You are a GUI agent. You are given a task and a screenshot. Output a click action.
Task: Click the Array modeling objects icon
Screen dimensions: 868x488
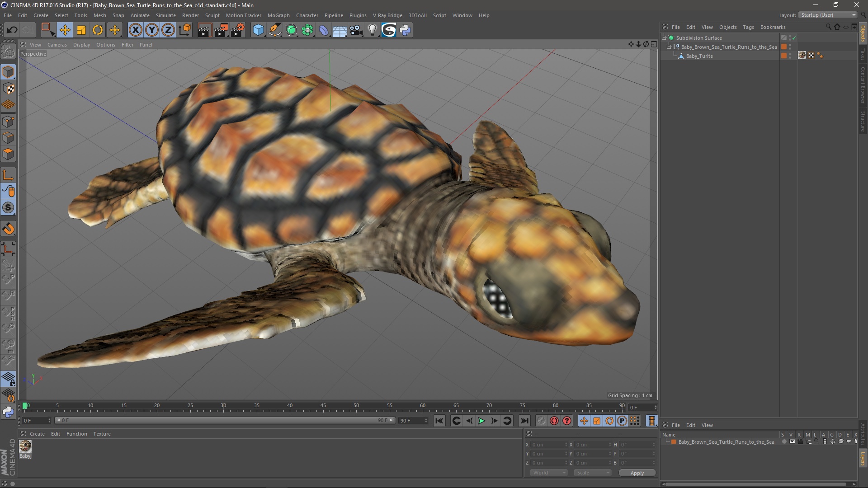click(307, 30)
